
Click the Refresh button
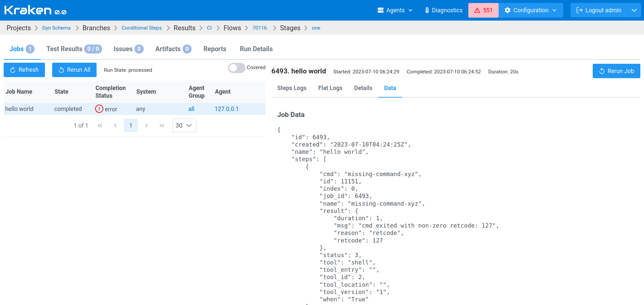point(24,70)
